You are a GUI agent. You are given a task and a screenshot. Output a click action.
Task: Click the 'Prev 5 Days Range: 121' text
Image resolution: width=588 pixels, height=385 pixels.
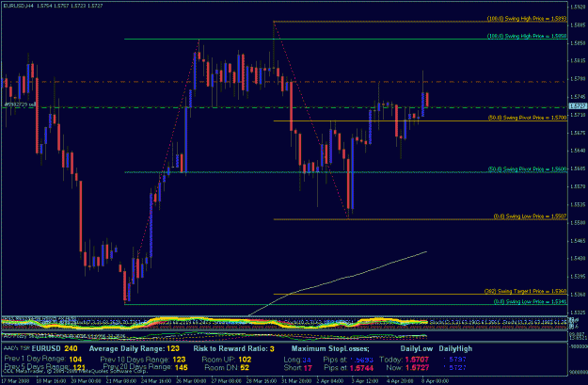44,367
